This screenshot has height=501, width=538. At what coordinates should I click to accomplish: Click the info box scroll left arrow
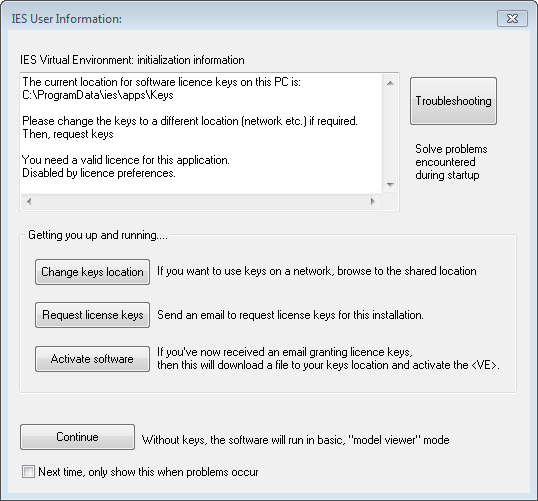coord(29,201)
